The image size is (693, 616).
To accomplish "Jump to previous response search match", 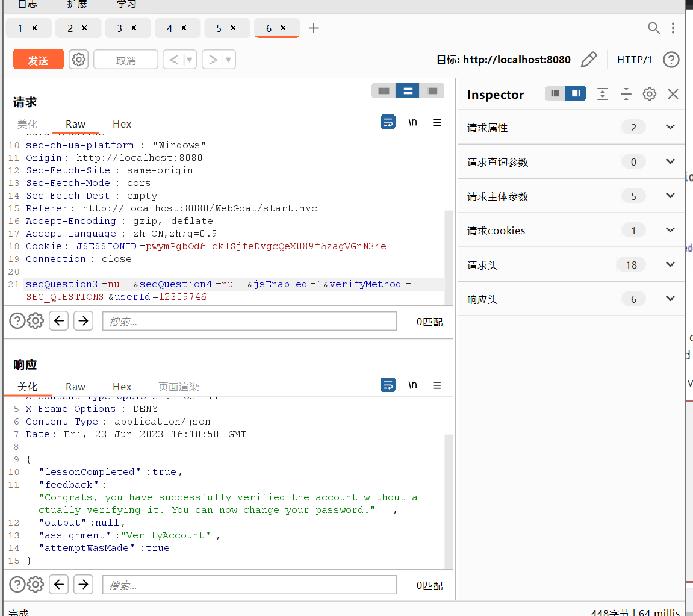I will point(59,585).
